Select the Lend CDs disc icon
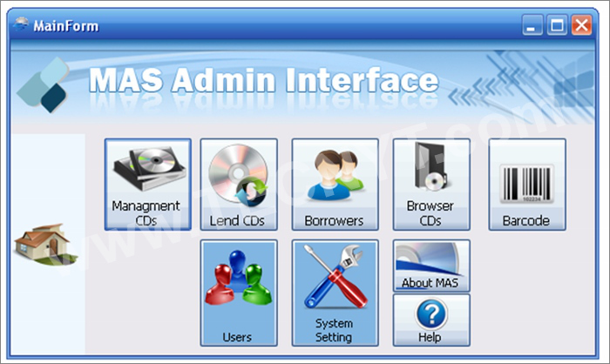 pyautogui.click(x=239, y=175)
